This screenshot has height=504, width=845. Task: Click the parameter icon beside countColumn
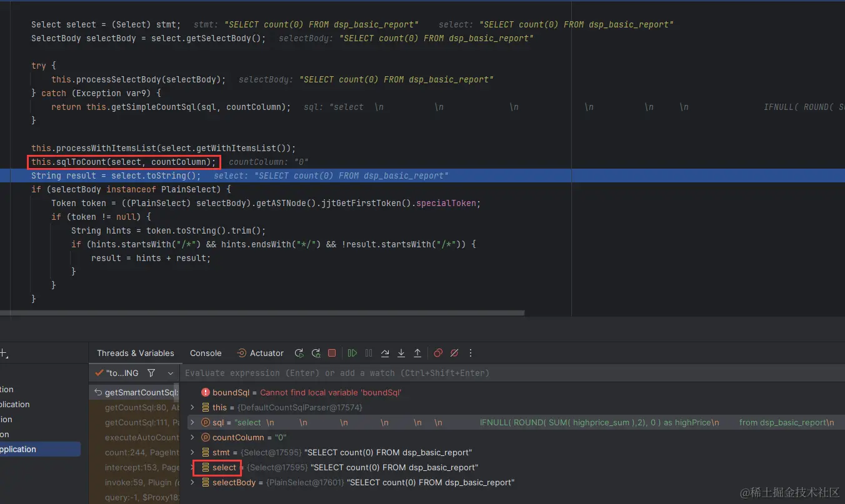(205, 437)
